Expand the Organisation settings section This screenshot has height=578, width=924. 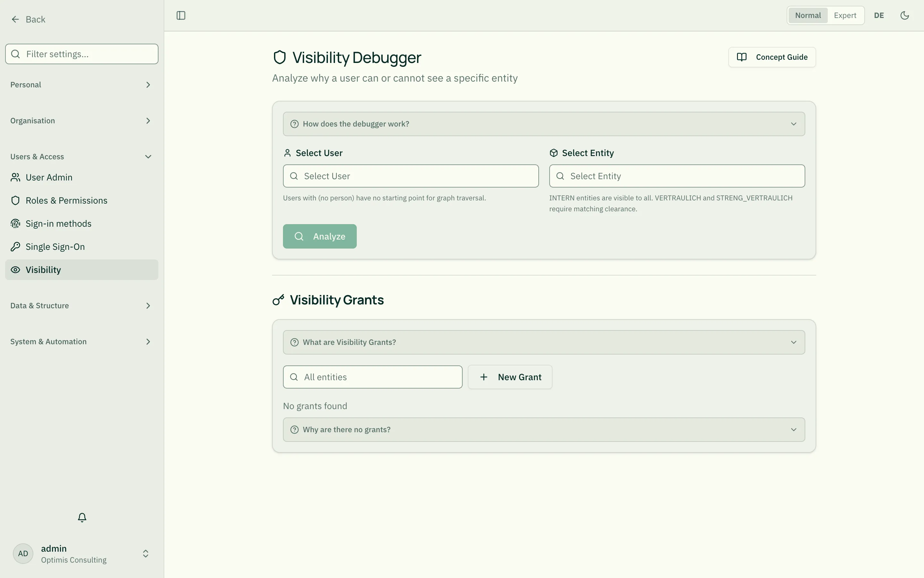click(x=81, y=121)
